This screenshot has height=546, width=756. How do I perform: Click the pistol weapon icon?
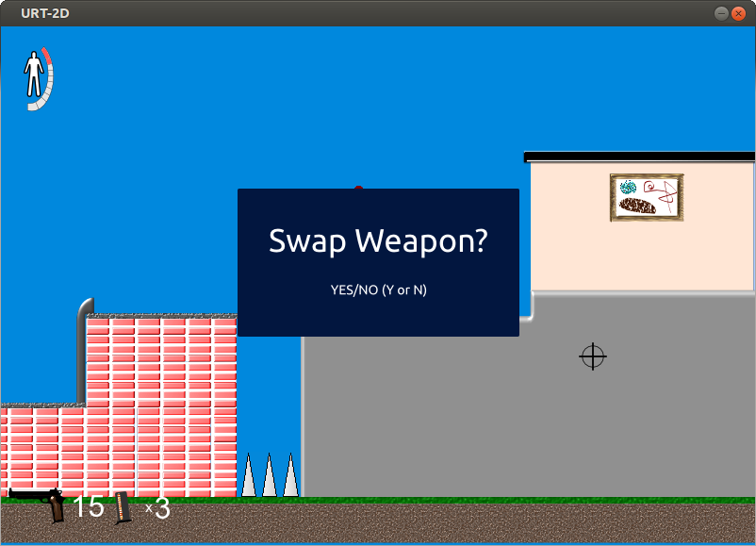click(x=37, y=505)
